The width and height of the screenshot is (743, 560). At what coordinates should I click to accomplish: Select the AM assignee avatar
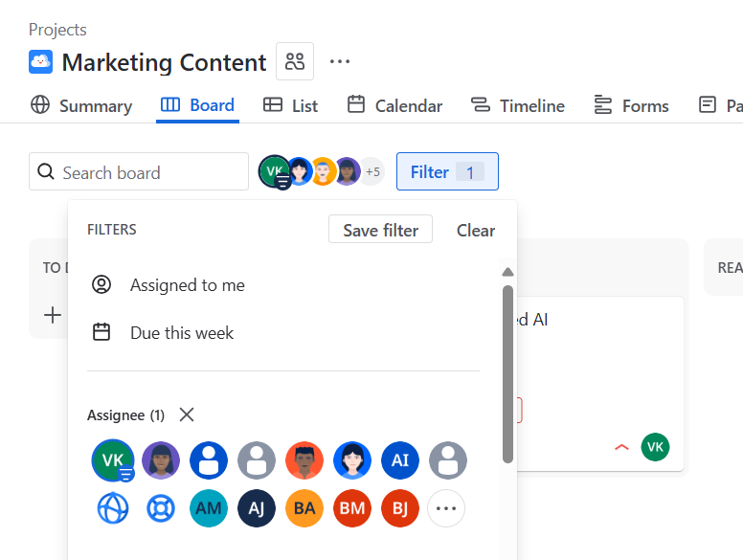pos(209,508)
